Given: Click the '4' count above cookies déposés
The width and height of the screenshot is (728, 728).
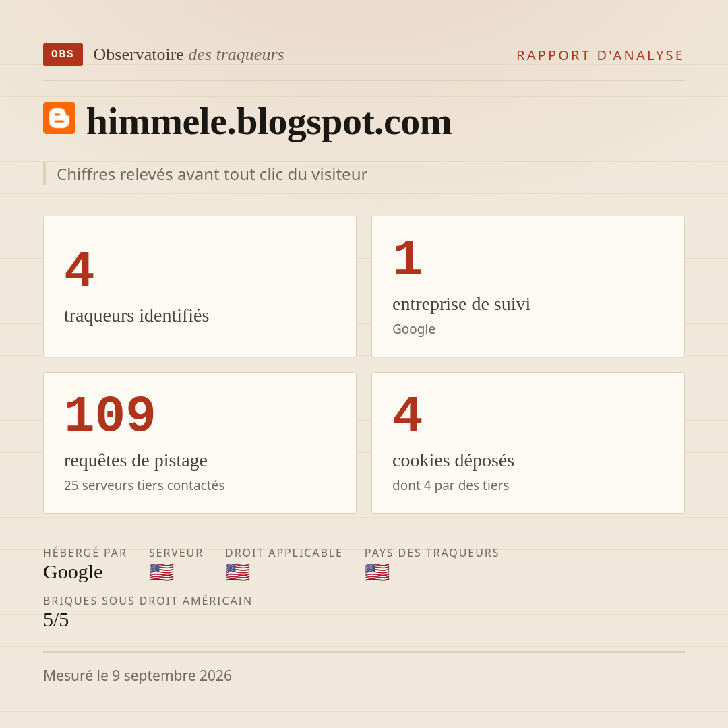Looking at the screenshot, I should (x=407, y=415).
